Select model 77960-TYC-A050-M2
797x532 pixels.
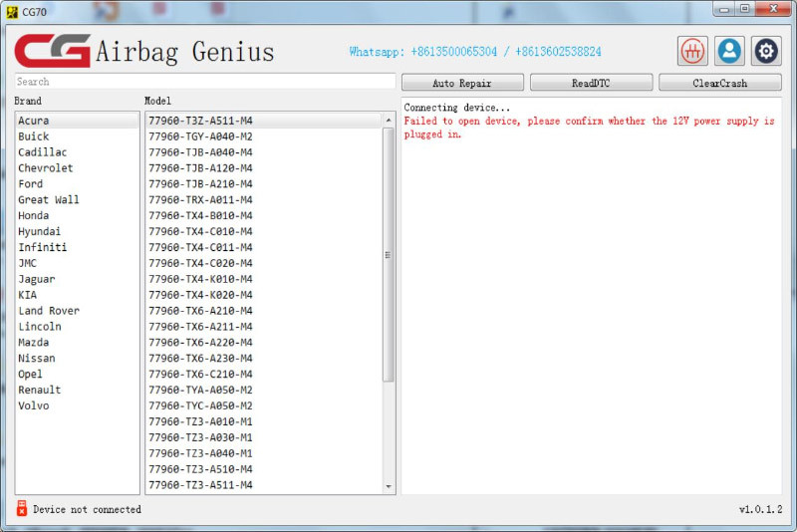(x=264, y=405)
